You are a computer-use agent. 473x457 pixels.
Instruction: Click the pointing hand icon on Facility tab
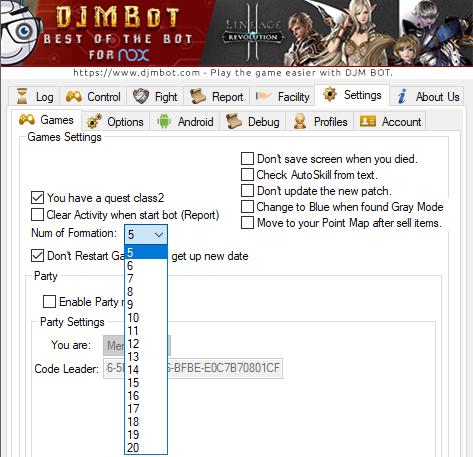coord(263,96)
